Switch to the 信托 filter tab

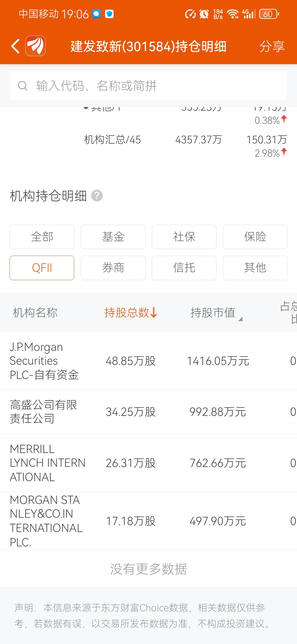pos(184,268)
